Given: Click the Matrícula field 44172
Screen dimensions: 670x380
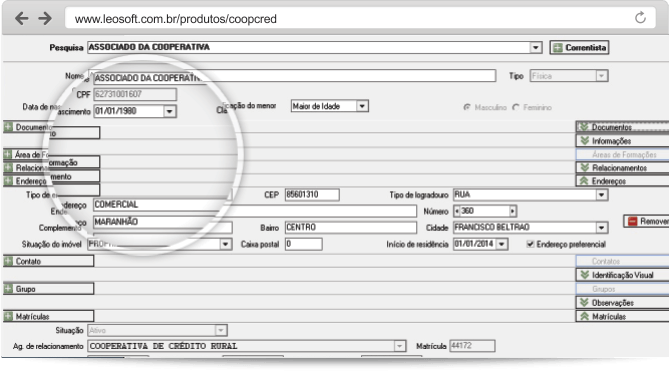Looking at the screenshot, I should (x=472, y=346).
